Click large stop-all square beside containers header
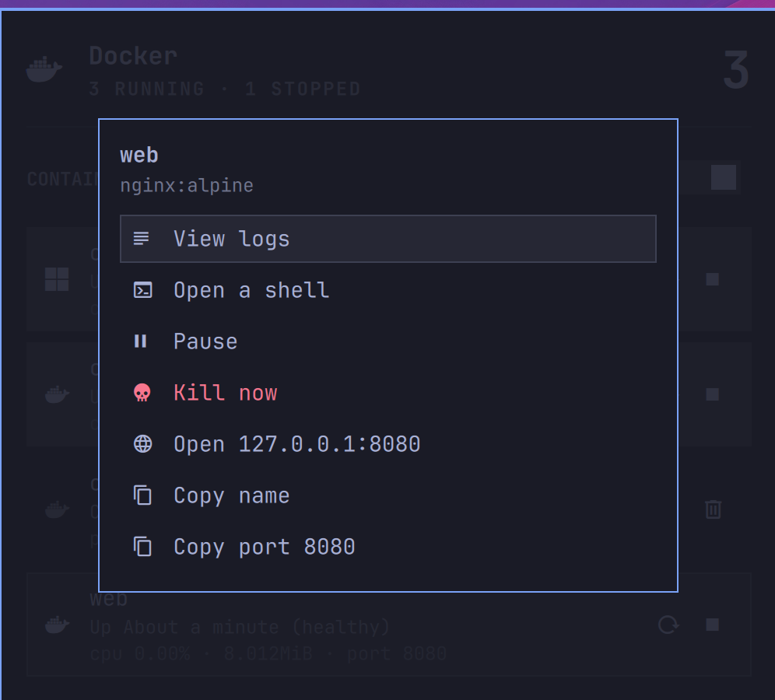775x700 pixels. click(x=724, y=177)
